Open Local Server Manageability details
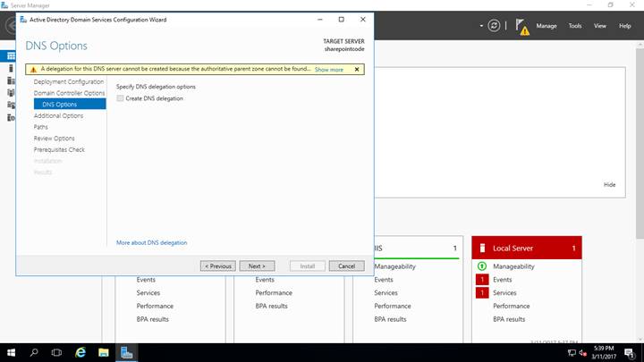This screenshot has width=644, height=362. pyautogui.click(x=513, y=266)
